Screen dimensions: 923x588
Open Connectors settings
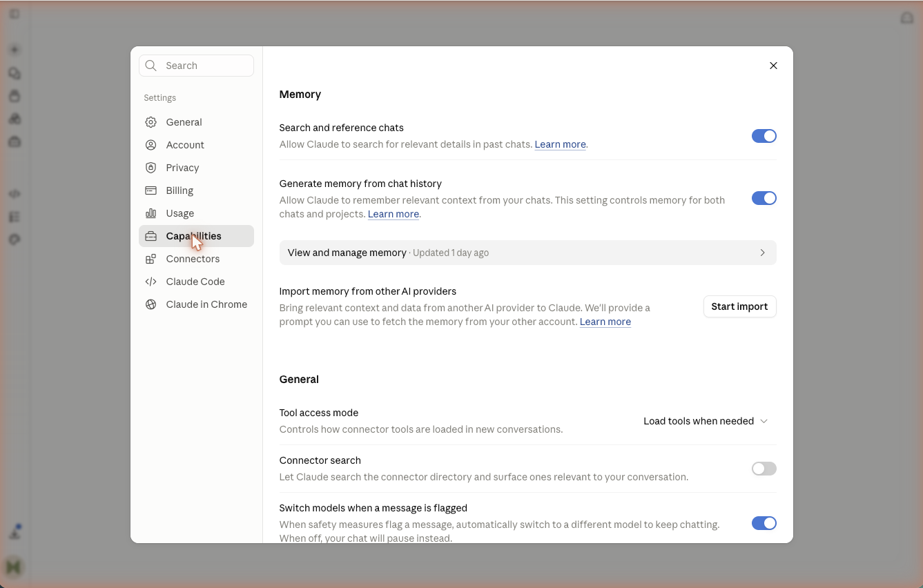point(196,259)
